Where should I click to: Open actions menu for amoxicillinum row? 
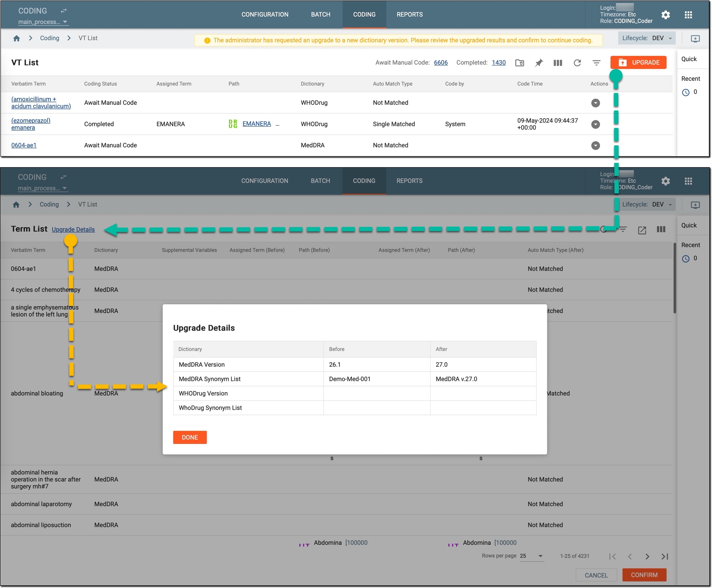pyautogui.click(x=596, y=103)
